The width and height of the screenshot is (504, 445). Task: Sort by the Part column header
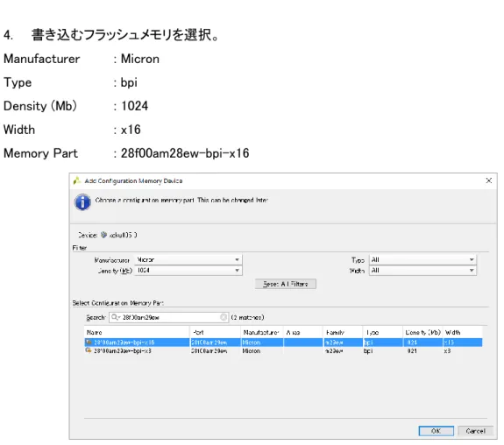point(216,333)
